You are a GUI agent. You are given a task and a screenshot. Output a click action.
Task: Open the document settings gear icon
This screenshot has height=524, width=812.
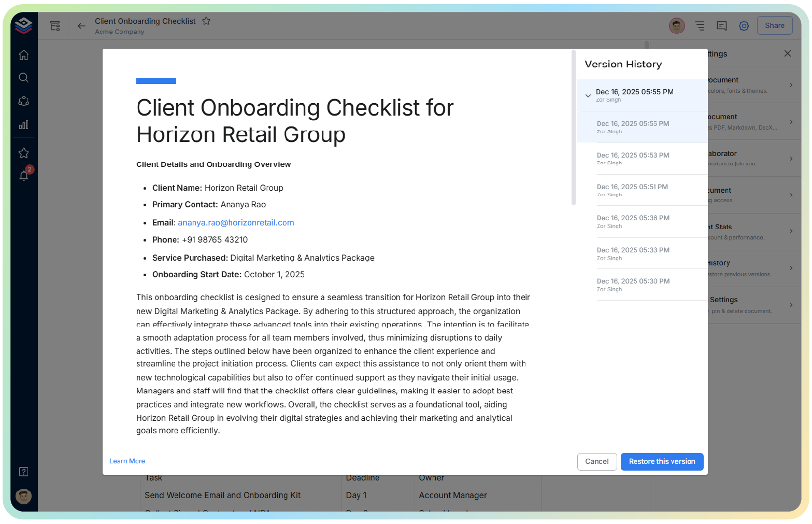(x=744, y=25)
